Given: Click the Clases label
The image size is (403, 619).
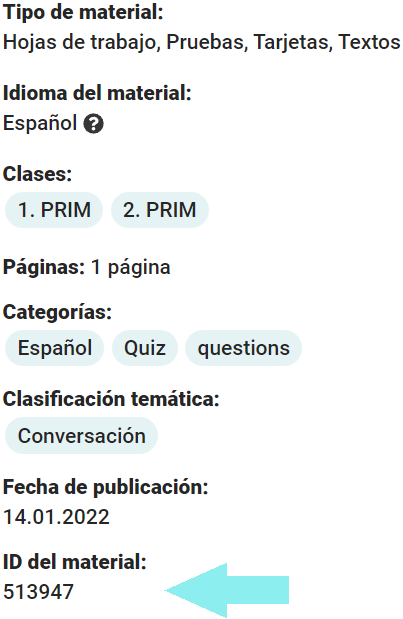Looking at the screenshot, I should (37, 174).
